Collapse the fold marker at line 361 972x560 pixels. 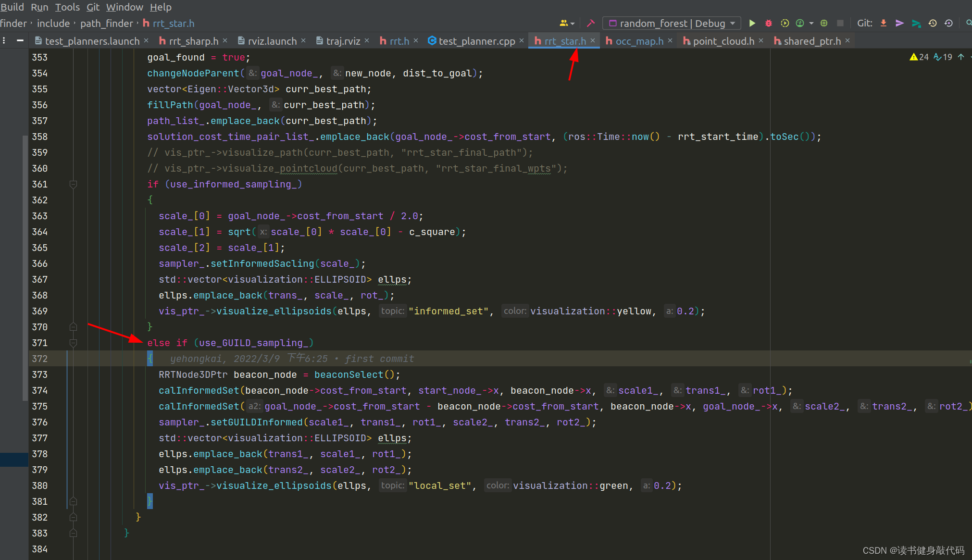pos(73,184)
